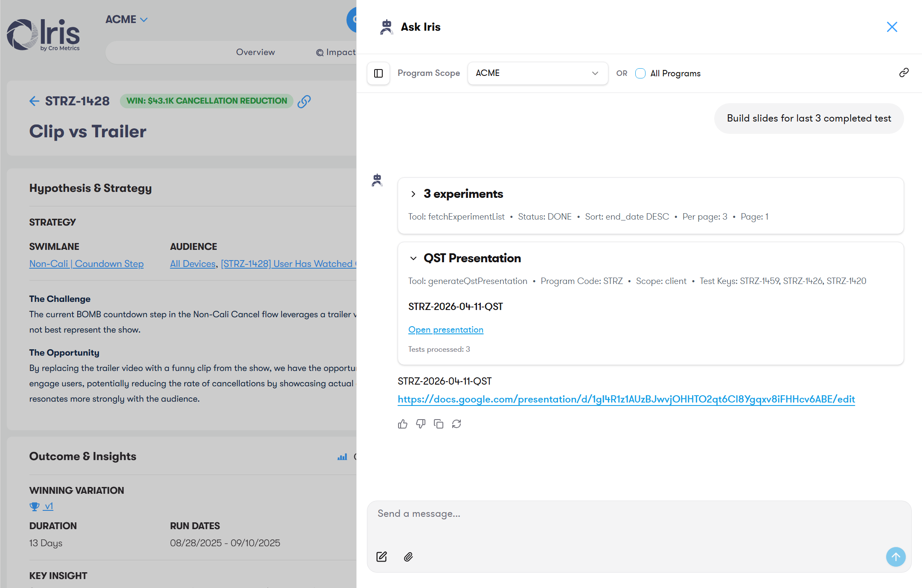Expand the 3 experiments section
Screen dimensions: 922x588
(413, 194)
